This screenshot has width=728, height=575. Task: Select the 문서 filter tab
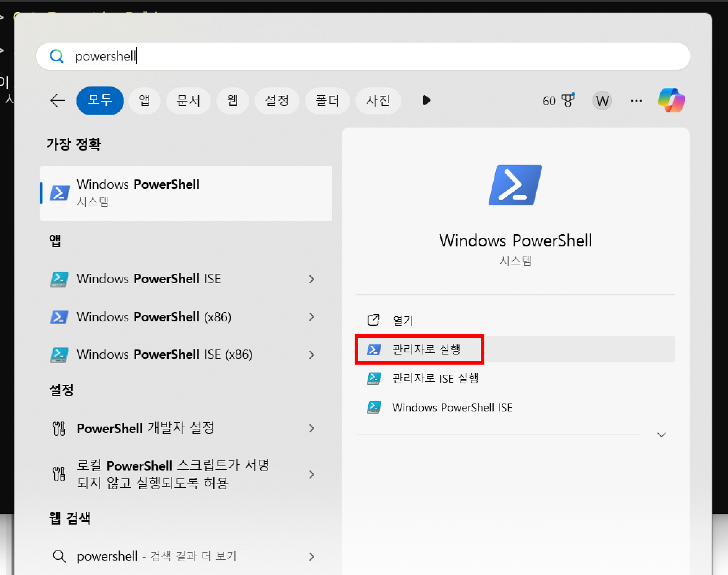[188, 101]
